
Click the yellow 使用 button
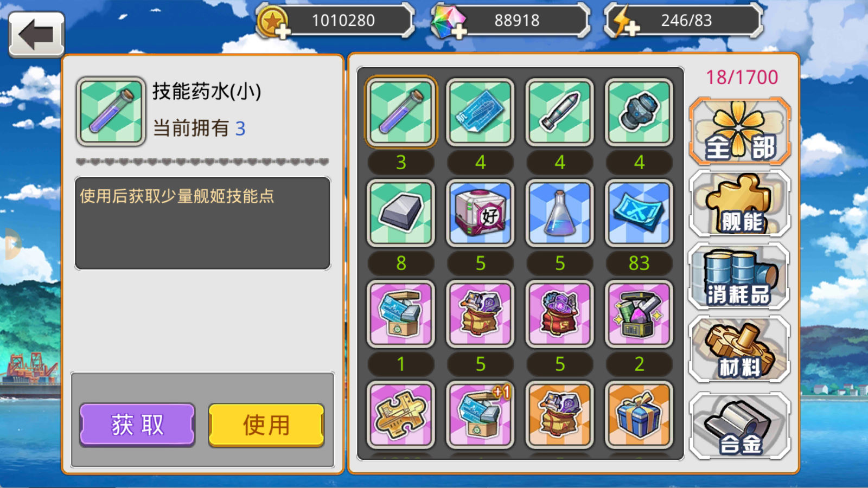pyautogui.click(x=266, y=425)
